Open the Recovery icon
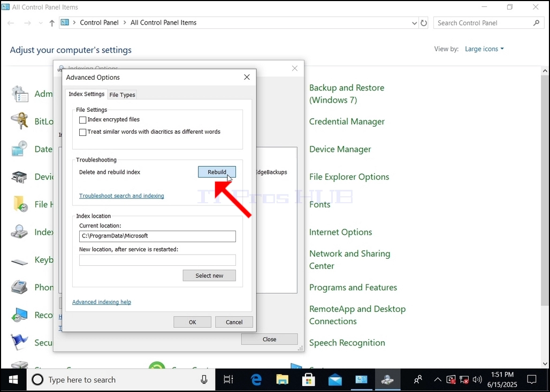550x392 pixels. click(x=20, y=315)
